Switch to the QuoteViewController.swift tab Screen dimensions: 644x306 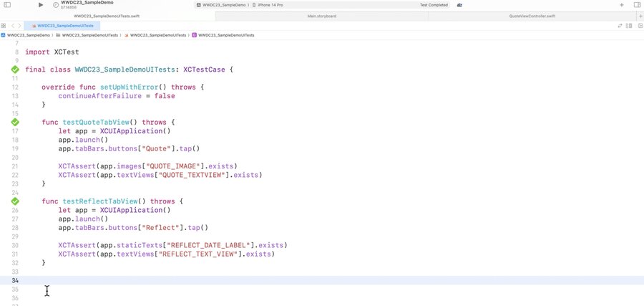tap(532, 16)
